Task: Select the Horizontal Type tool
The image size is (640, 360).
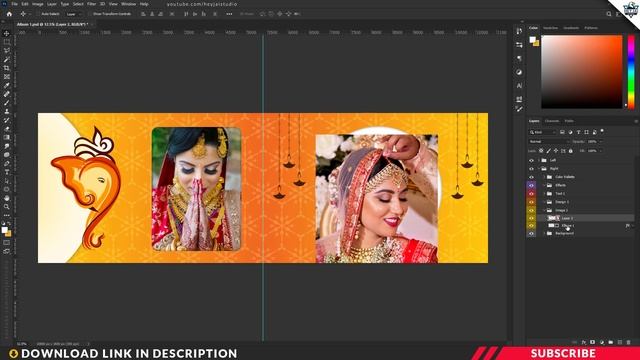Action: coord(7,172)
